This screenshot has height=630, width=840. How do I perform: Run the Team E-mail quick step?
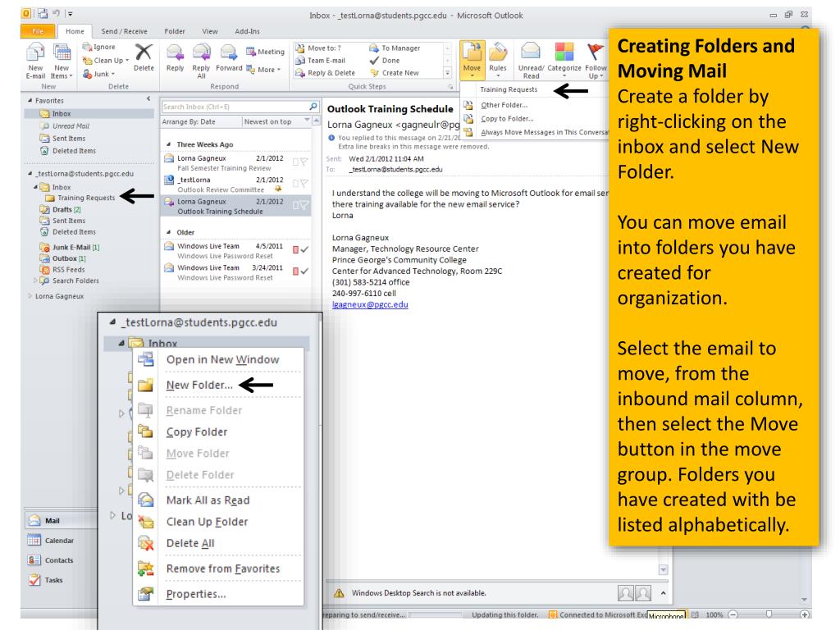[321, 61]
